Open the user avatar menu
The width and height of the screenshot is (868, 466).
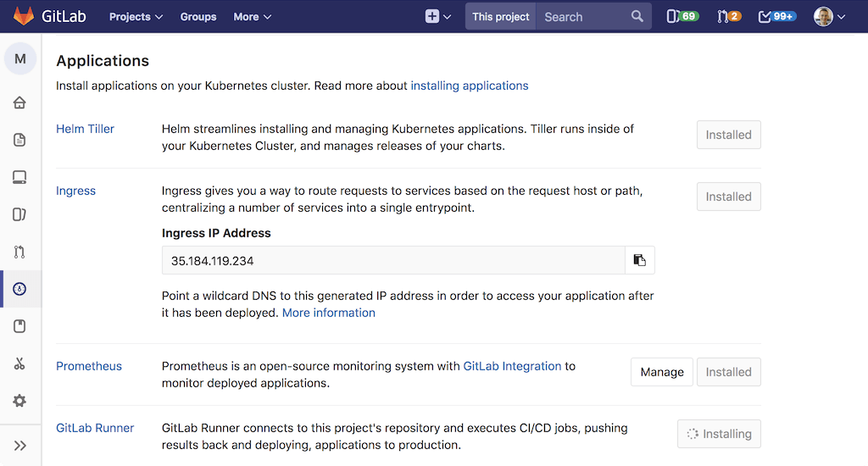pyautogui.click(x=829, y=17)
